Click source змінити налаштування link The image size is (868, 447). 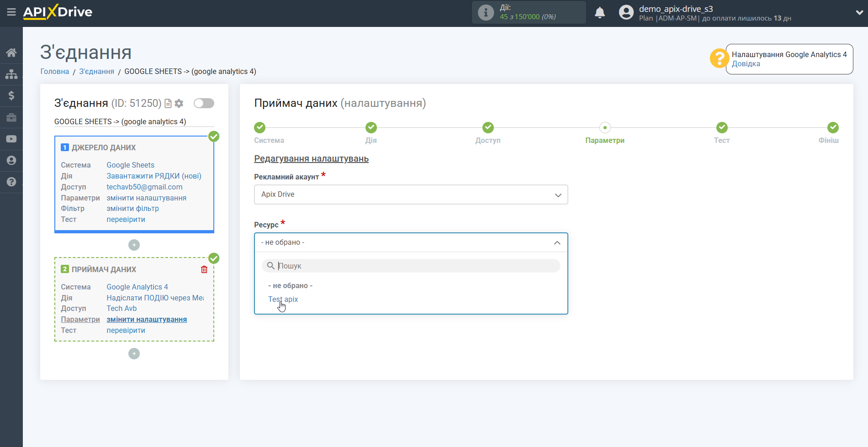(x=146, y=198)
